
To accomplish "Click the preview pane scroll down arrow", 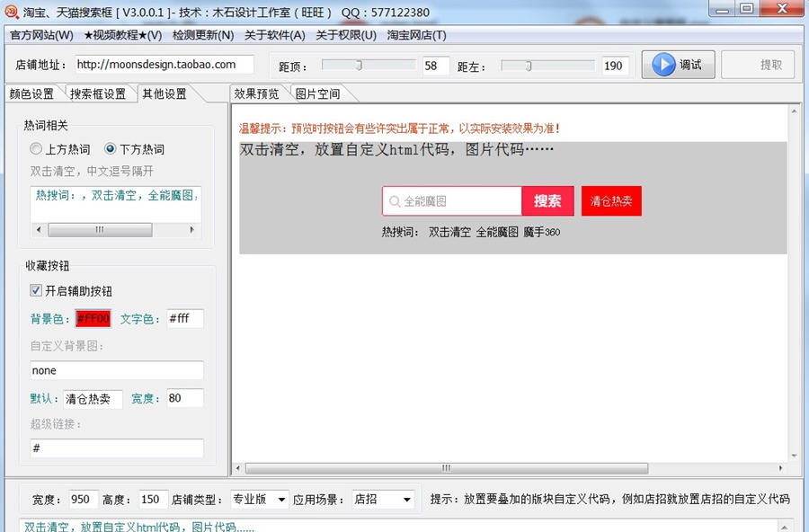I will (794, 457).
